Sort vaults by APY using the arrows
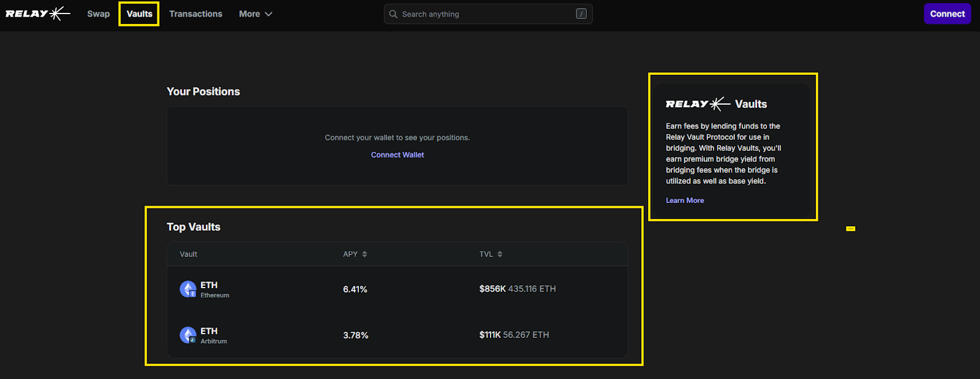 click(x=364, y=254)
